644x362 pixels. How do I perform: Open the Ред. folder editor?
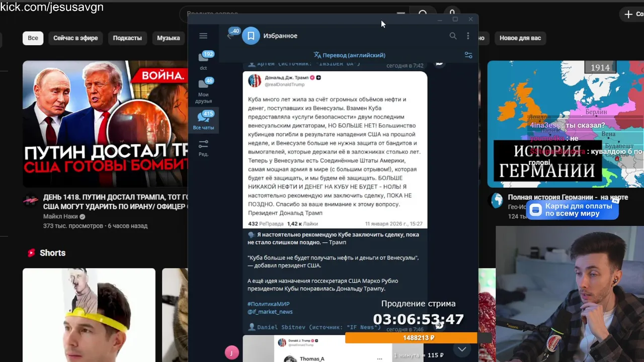click(203, 148)
